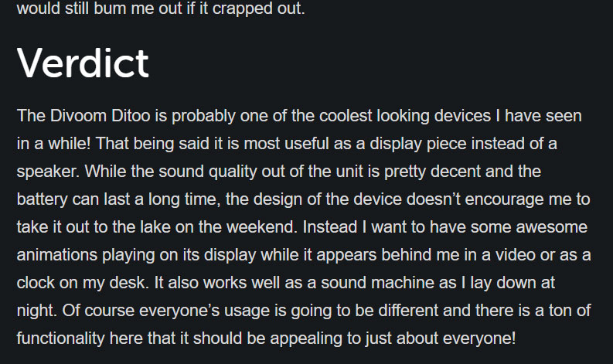Click the word "weekend"
Screen dimensions: 613x364
pos(262,227)
